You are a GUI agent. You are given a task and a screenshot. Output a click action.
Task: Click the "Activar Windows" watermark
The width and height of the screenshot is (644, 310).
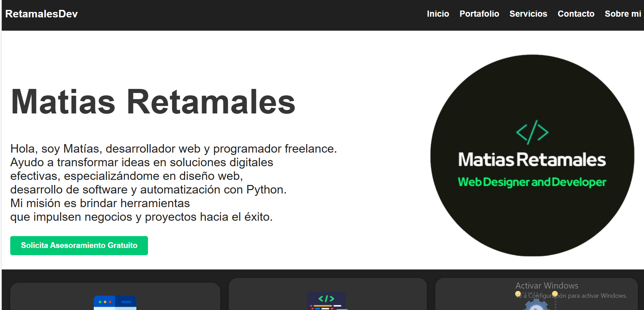coord(546,285)
